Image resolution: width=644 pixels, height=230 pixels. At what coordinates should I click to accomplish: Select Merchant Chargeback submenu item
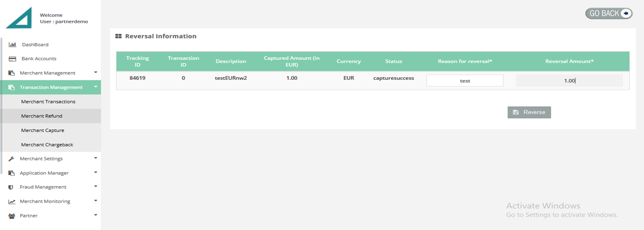pyautogui.click(x=47, y=144)
